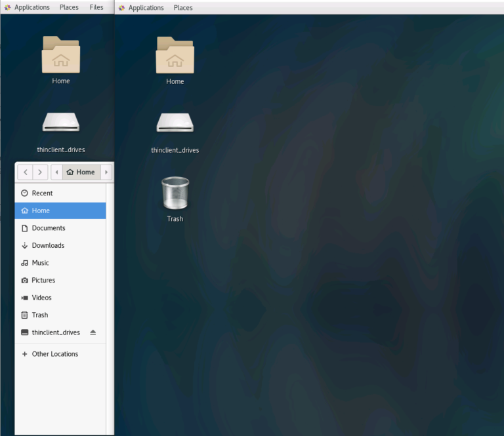The height and width of the screenshot is (436, 504).
Task: Open Recent in the sidebar
Action: pos(42,193)
